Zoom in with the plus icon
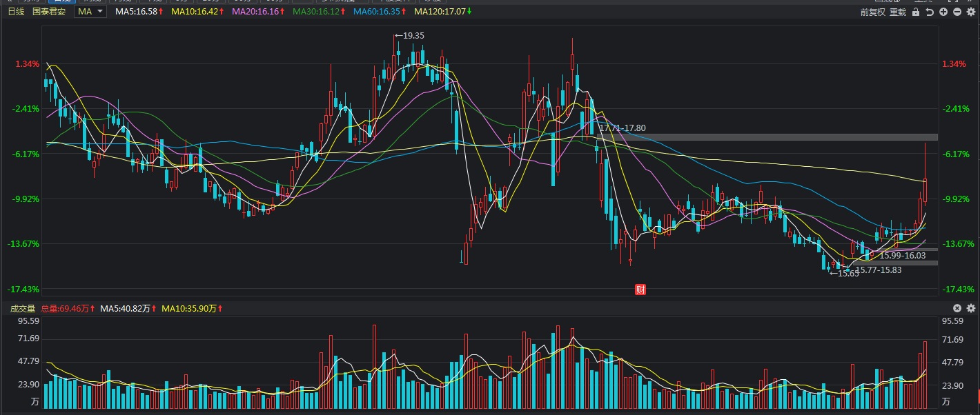This screenshot has width=980, height=415. [943, 12]
